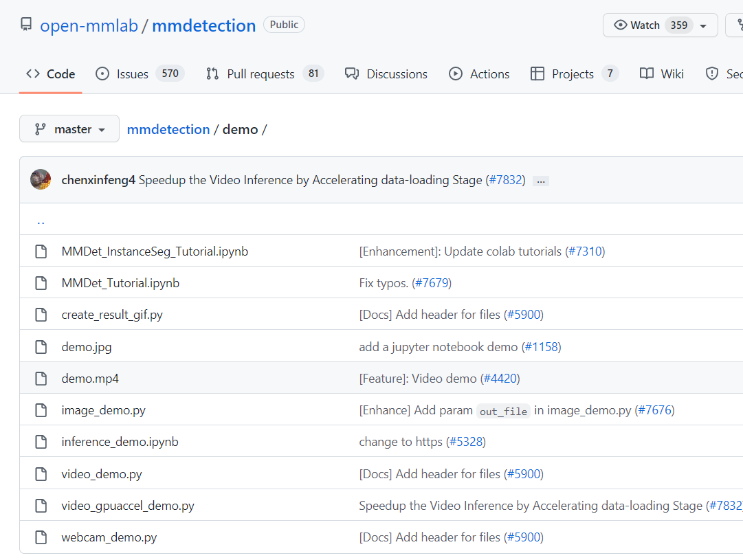743x560 pixels.
Task: Open video_gpuaccel_demo.py file
Action: tap(128, 506)
